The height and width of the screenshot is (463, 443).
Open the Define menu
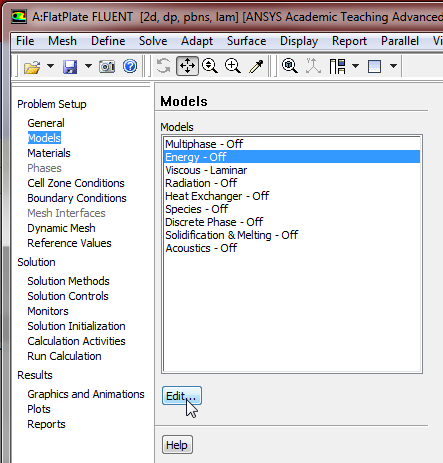108,41
